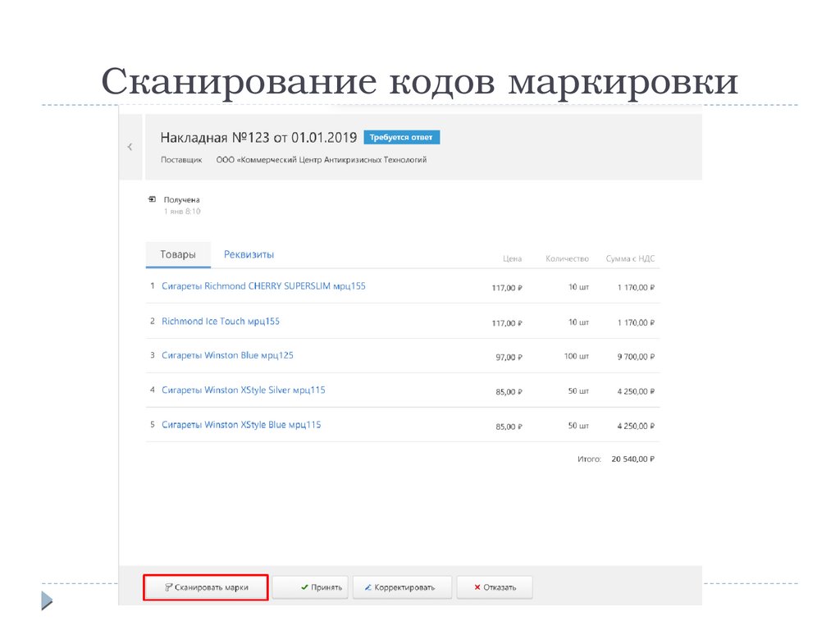Click sum 1 170,00 ₽ for Richmond Ice Touch
This screenshot has width=840, height=630.
click(x=636, y=323)
